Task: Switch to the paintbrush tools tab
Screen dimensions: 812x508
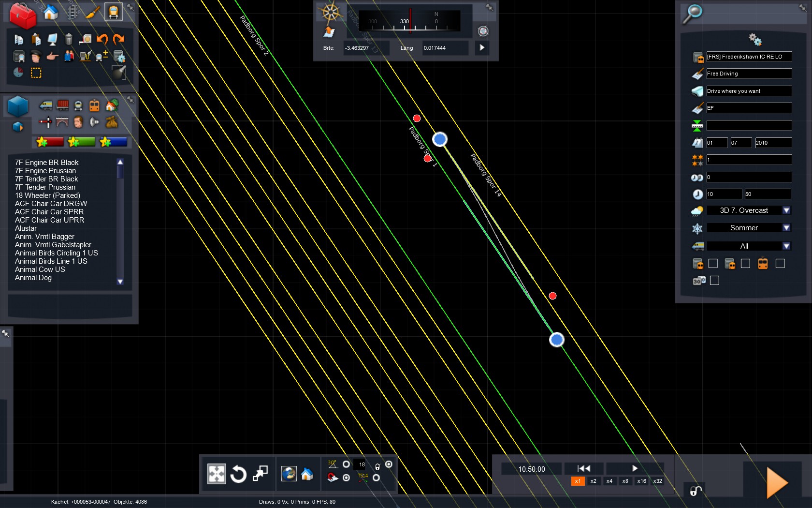Action: 92,12
